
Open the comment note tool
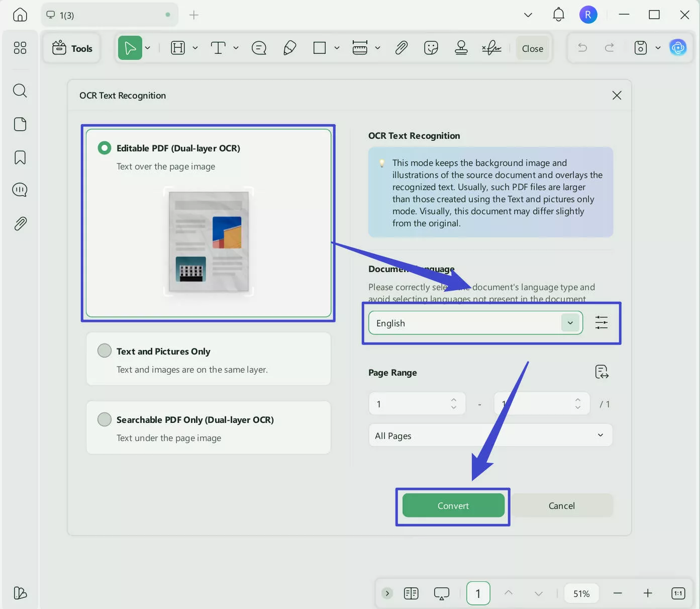click(259, 48)
